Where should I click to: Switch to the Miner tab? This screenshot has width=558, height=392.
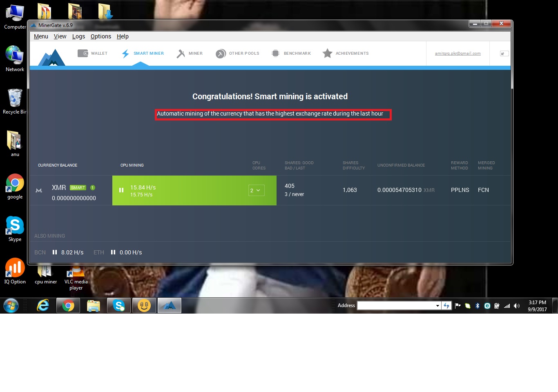pos(190,53)
